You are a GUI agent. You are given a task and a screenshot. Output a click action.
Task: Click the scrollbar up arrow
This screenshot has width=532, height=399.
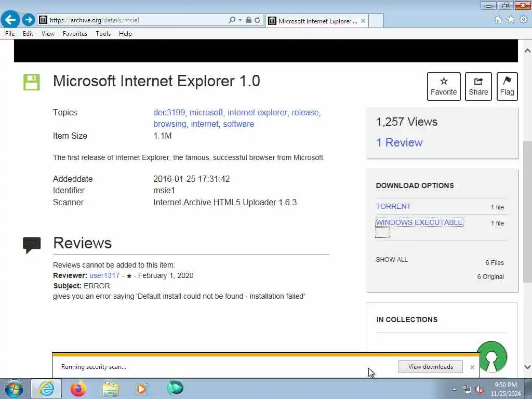[x=527, y=50]
